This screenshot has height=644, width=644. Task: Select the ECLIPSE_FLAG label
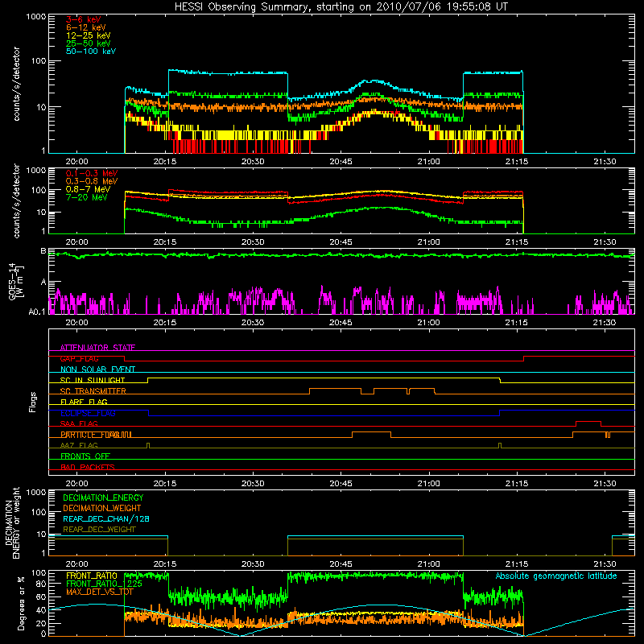coord(88,413)
